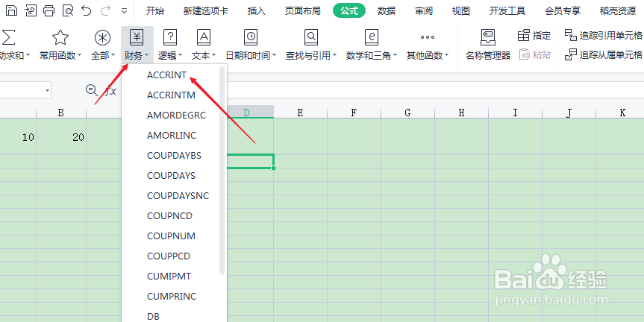
Task: Open the Name Box dropdown arrow
Action: point(48,90)
